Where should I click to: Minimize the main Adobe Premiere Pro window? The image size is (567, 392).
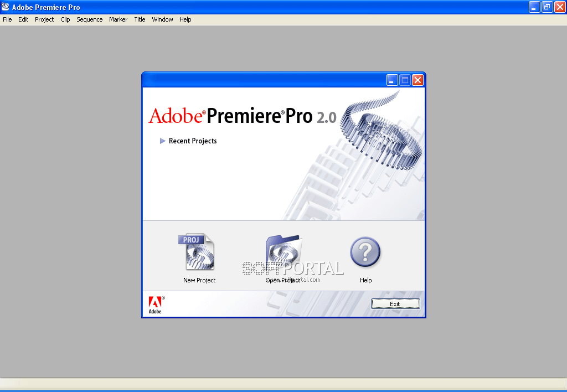click(x=534, y=7)
